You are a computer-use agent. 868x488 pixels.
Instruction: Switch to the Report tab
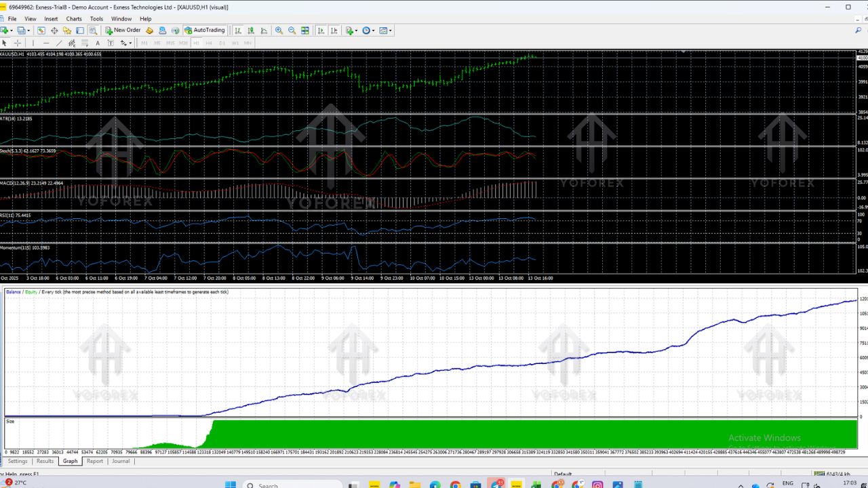coord(95,461)
